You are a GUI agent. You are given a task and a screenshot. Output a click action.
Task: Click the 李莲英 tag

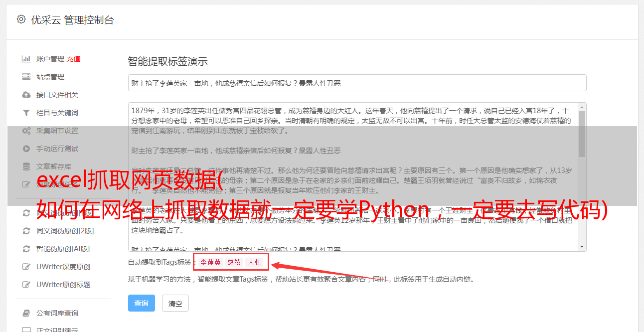210,262
